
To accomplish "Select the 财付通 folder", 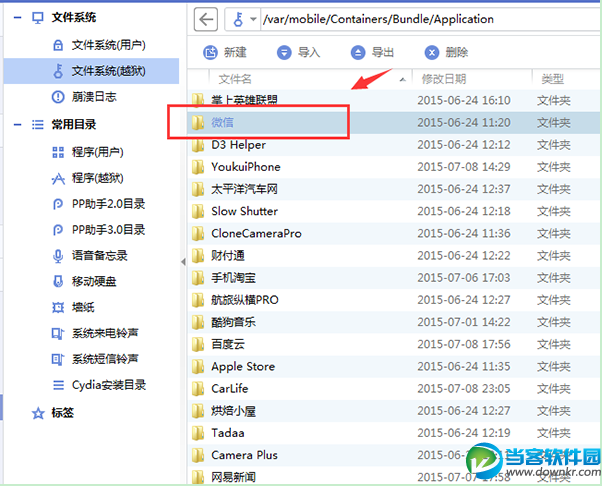I will point(228,256).
